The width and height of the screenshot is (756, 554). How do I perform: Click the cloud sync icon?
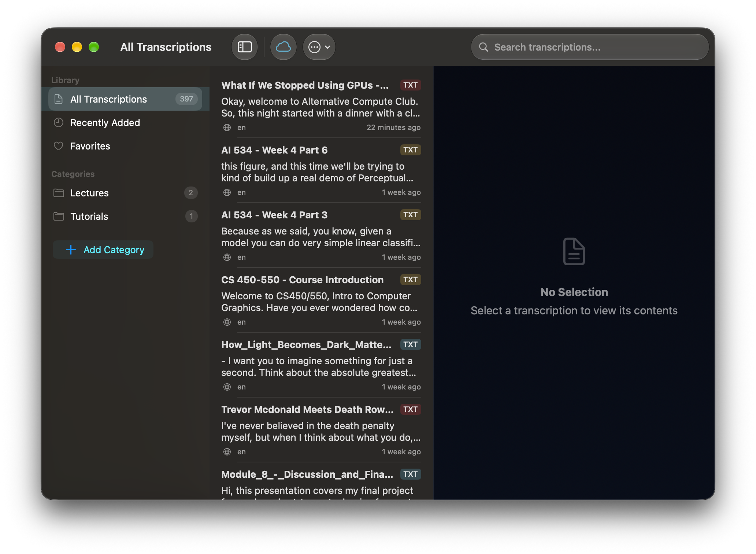pos(283,47)
